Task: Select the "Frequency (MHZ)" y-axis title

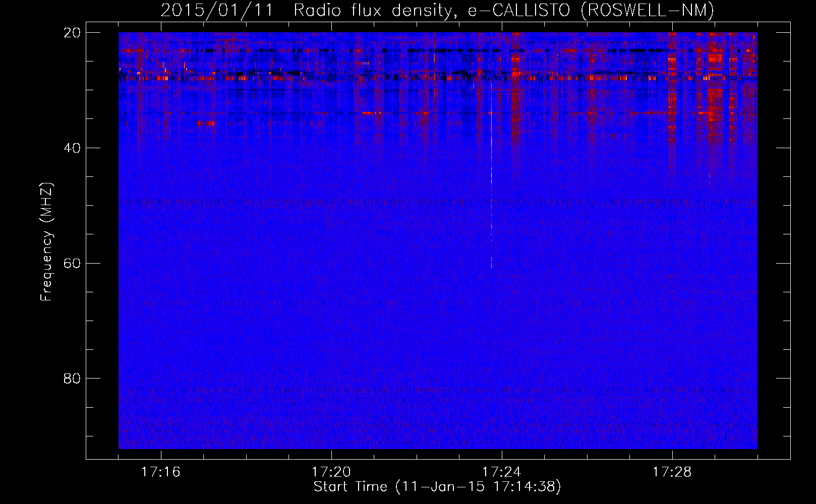Action: pyautogui.click(x=46, y=242)
